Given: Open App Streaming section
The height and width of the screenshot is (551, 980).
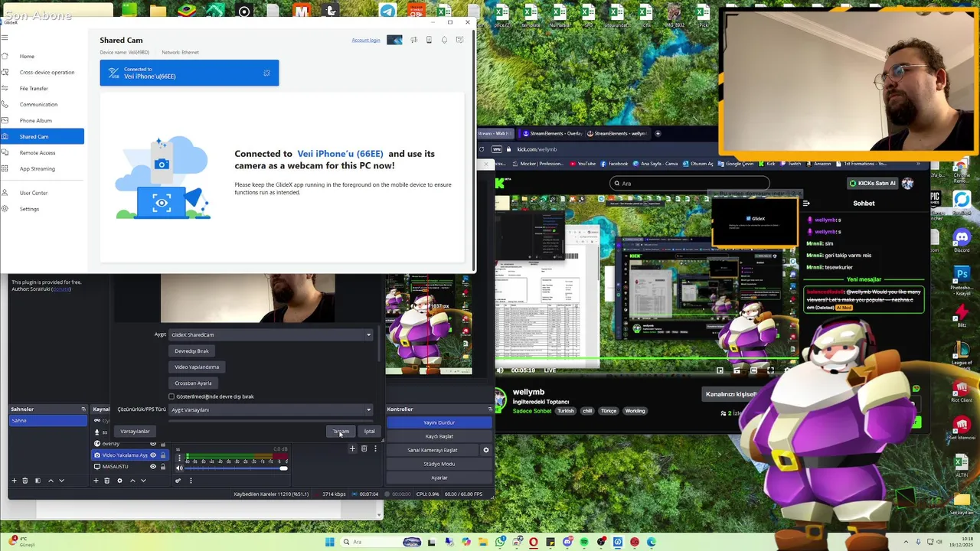Looking at the screenshot, I should [42, 168].
